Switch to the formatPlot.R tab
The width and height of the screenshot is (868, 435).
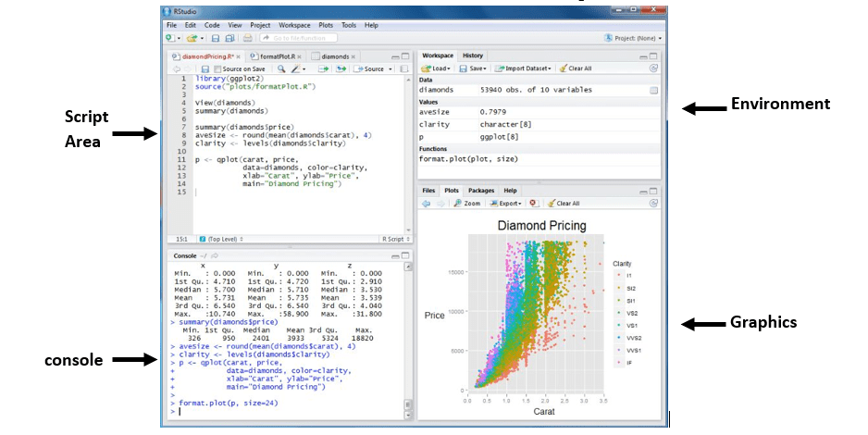click(x=277, y=56)
